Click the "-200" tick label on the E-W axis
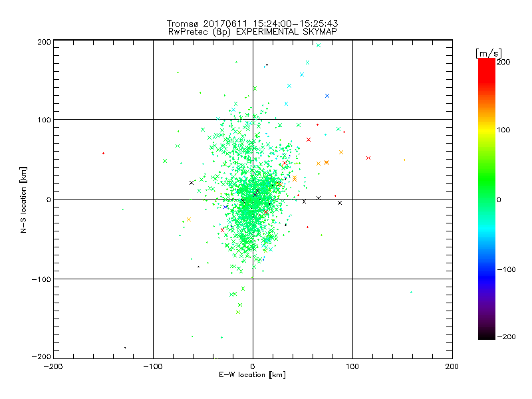Image resolution: width=532 pixels, height=399 pixels. [x=53, y=366]
